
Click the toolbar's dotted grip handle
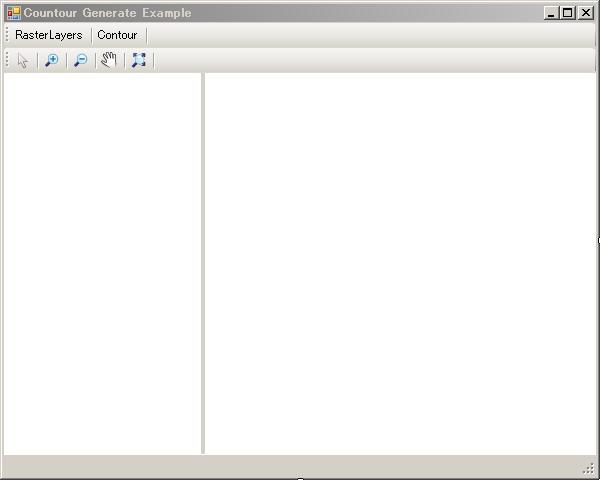point(7,60)
